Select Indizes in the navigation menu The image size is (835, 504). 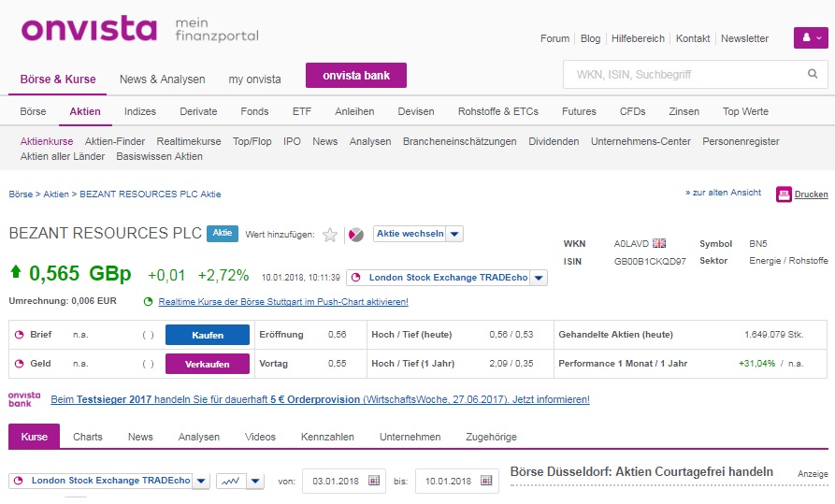(x=140, y=111)
